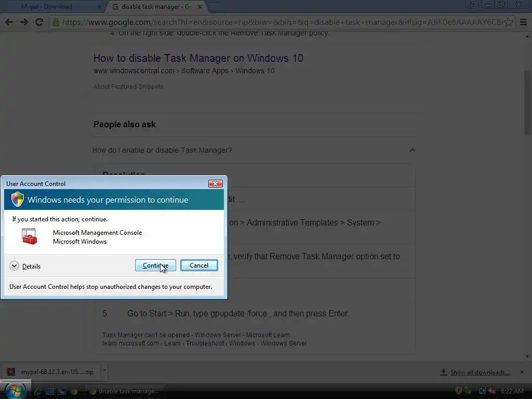This screenshot has height=399, width=532.
Task: Click the scrollbar up arrow
Action: point(527,36)
